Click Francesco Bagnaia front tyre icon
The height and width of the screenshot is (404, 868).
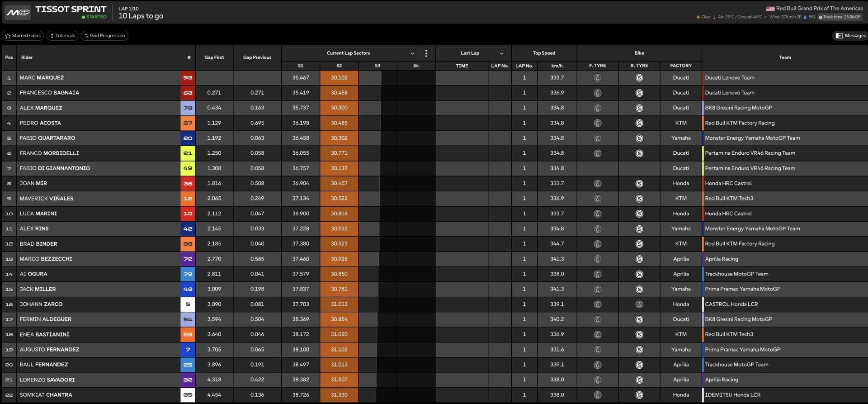[597, 93]
